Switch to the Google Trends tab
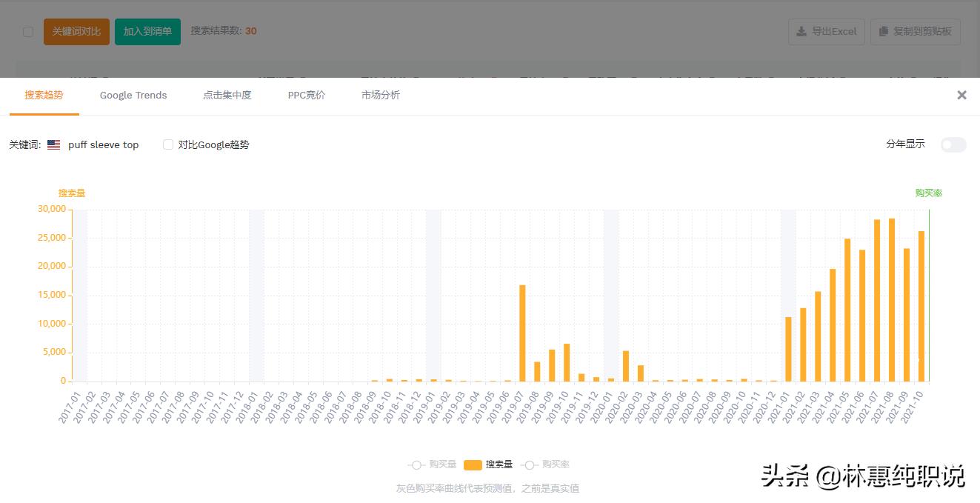Image resolution: width=980 pixels, height=503 pixels. click(x=133, y=95)
